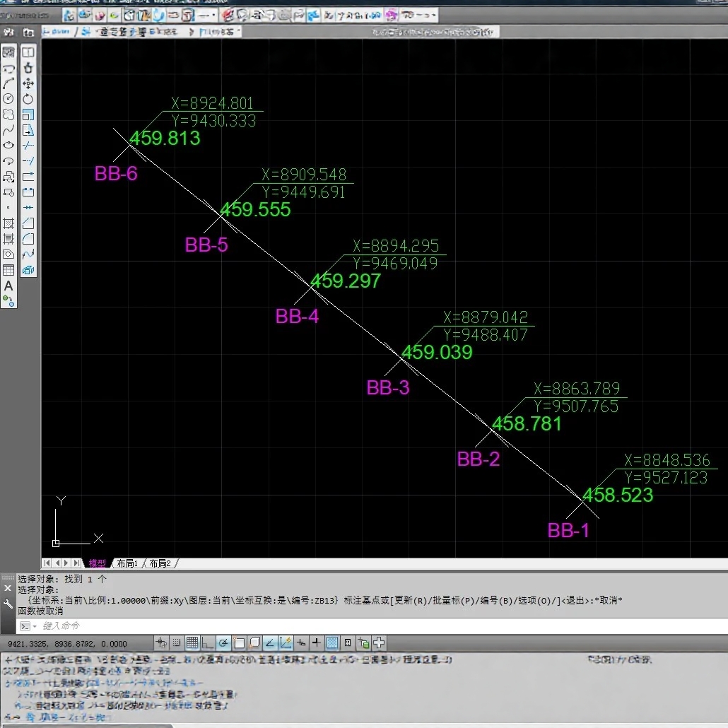Choose the Revision Cloud tool

[x=8, y=115]
